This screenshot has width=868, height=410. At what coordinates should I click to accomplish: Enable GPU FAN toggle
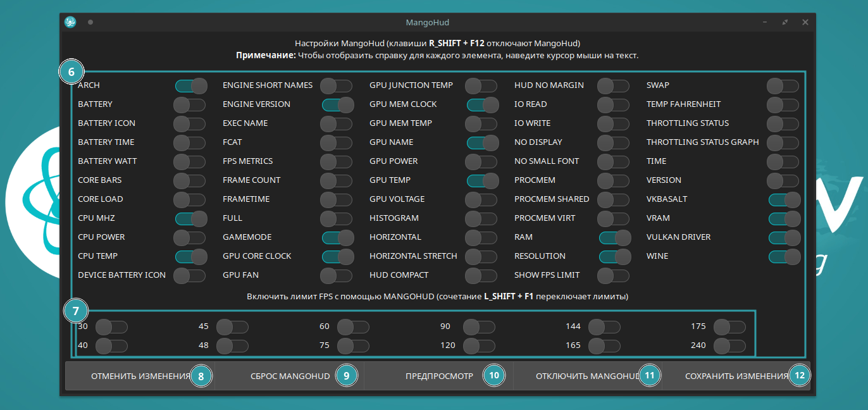click(x=337, y=275)
